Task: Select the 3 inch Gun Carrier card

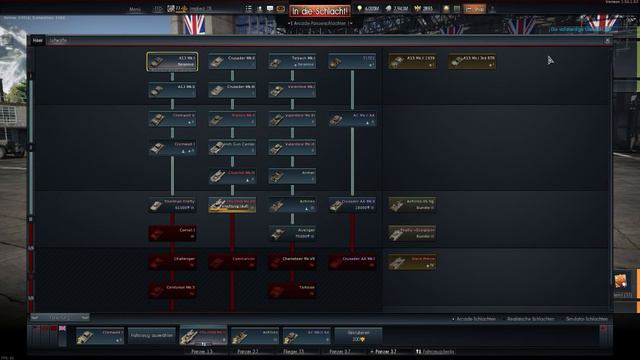Action: click(x=232, y=147)
